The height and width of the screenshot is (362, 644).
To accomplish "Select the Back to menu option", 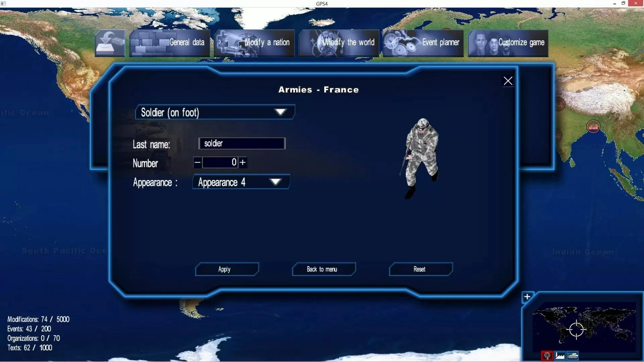I will click(x=322, y=269).
